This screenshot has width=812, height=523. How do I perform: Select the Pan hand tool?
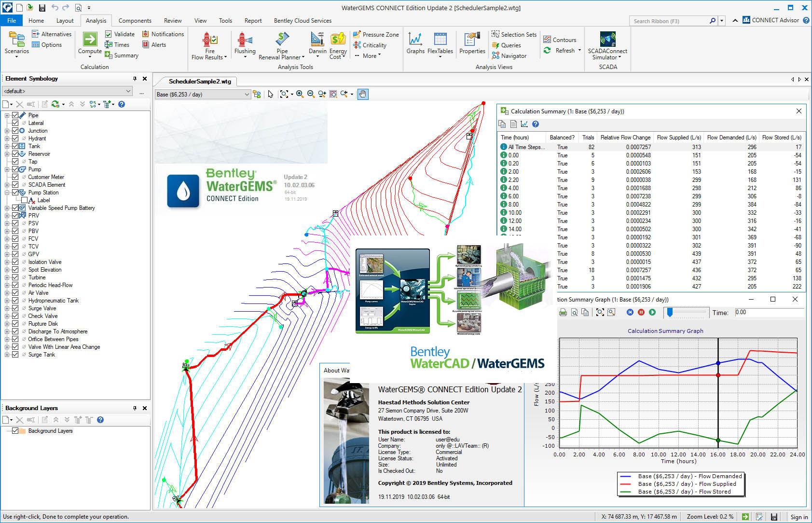pyautogui.click(x=363, y=94)
